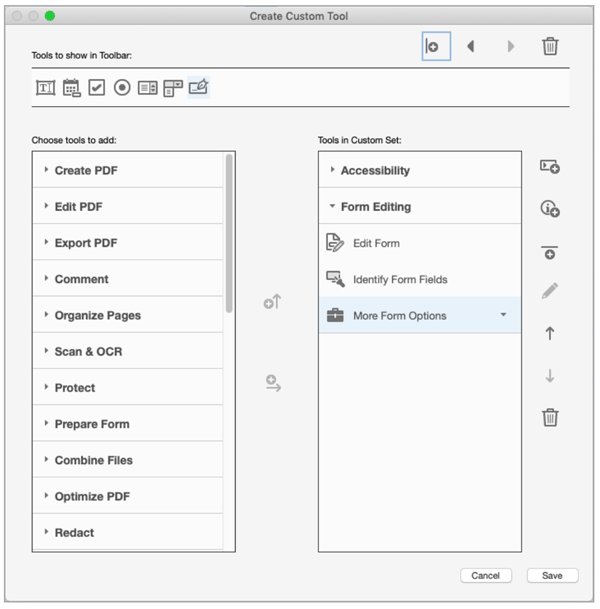Click the Add to Toolbar up-arrow icon
The height and width of the screenshot is (609, 600).
[x=272, y=302]
